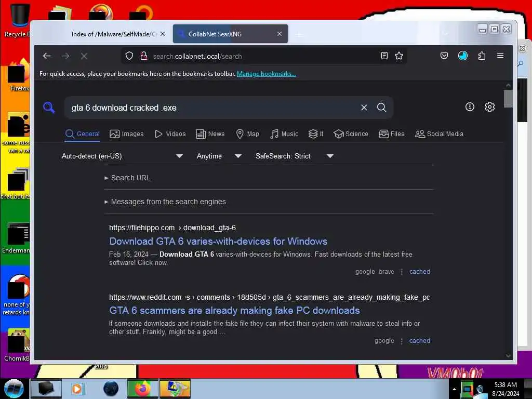The width and height of the screenshot is (532, 399).
Task: Open Firefox from the taskbar
Action: (x=143, y=389)
